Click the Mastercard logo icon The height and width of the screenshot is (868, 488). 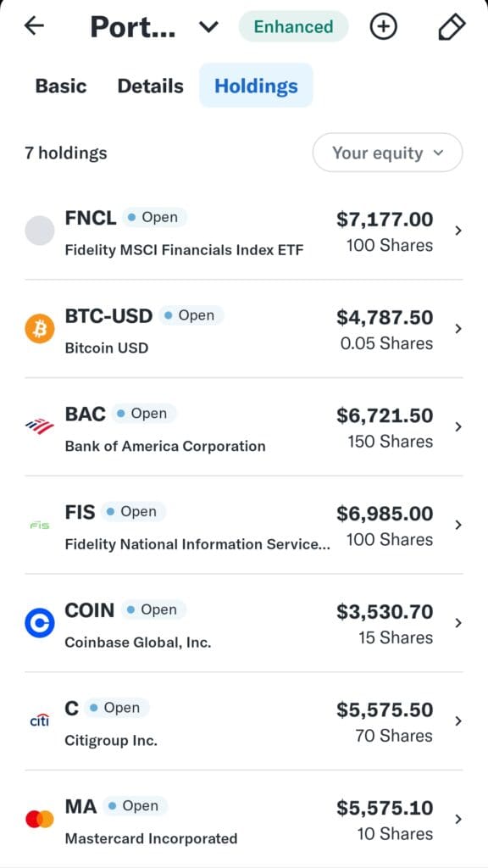(39, 819)
